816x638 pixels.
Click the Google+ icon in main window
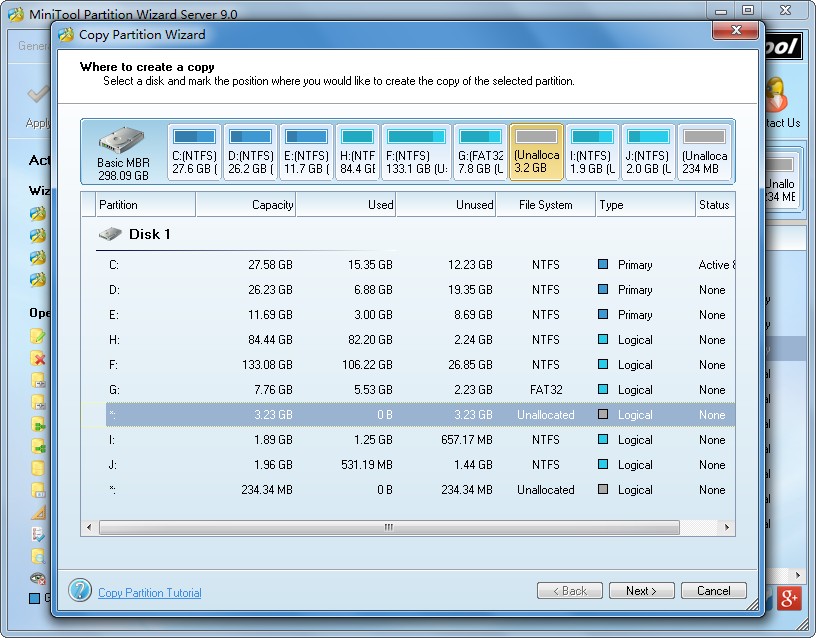click(788, 598)
